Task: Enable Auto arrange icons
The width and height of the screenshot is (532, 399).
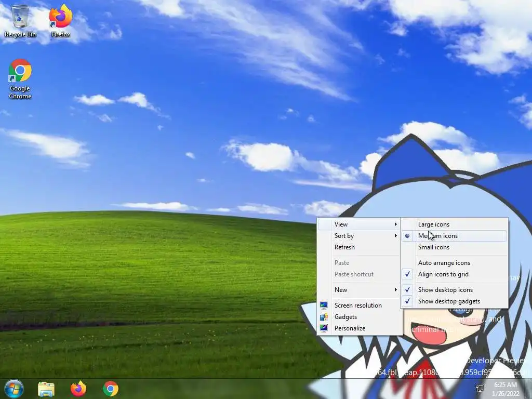Action: coord(454,263)
